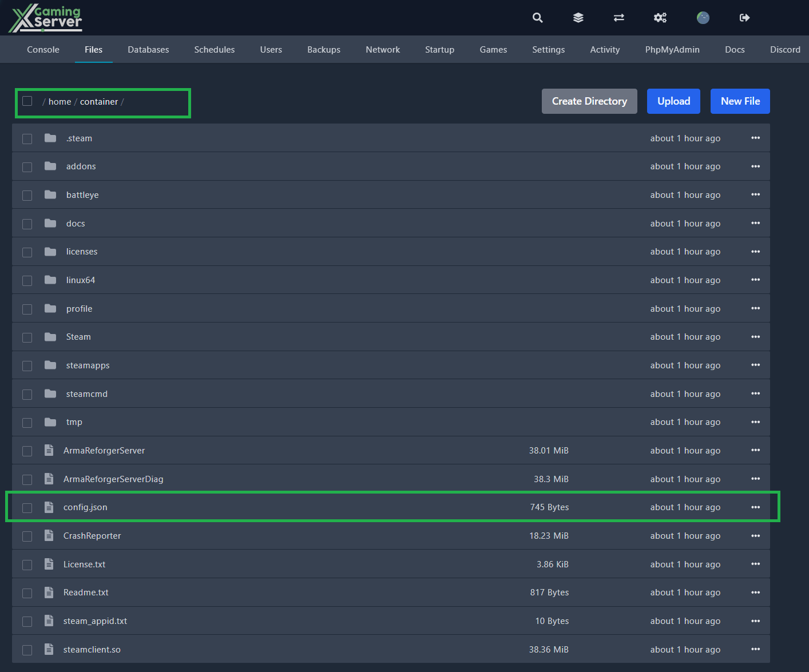Click the swap arrows icon in header
Viewport: 809px width, 672px height.
click(x=619, y=18)
